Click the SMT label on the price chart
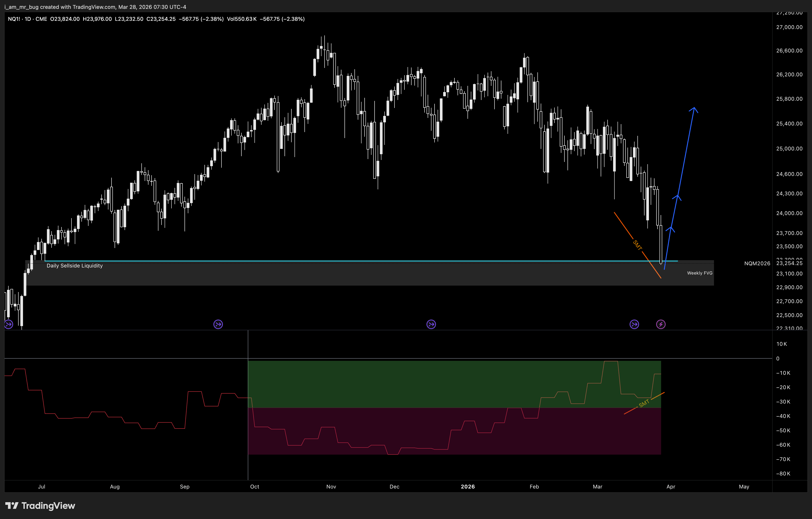 click(637, 245)
